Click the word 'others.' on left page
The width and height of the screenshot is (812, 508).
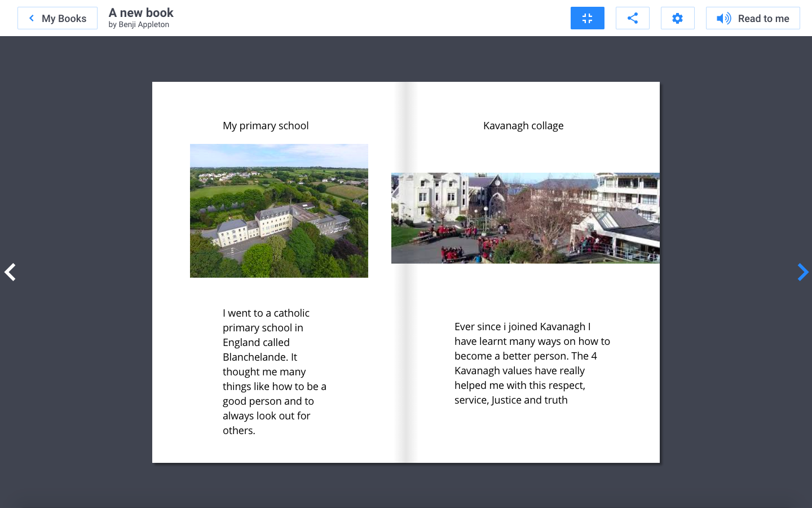pyautogui.click(x=239, y=431)
